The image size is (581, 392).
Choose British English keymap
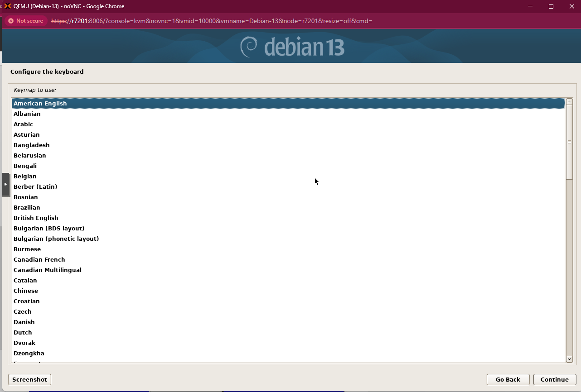coord(36,218)
